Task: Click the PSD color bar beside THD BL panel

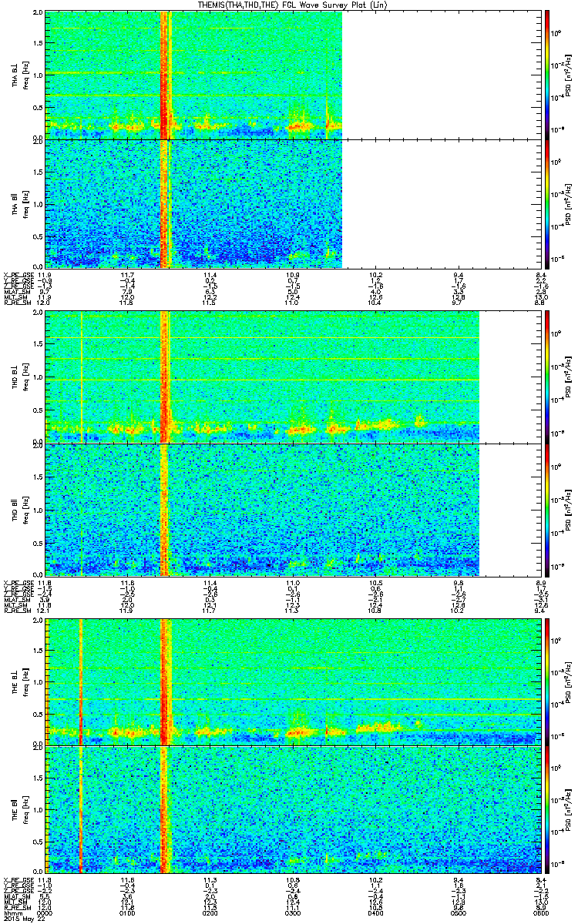Action: pyautogui.click(x=546, y=377)
